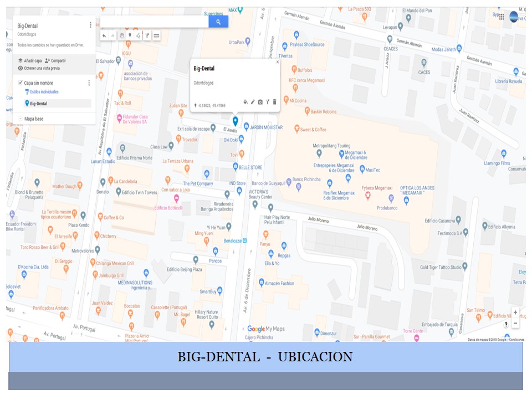Screen dimensions: 532x399
Task: Uncheck the Capa sin nombre layer checkbox
Action: (x=20, y=83)
